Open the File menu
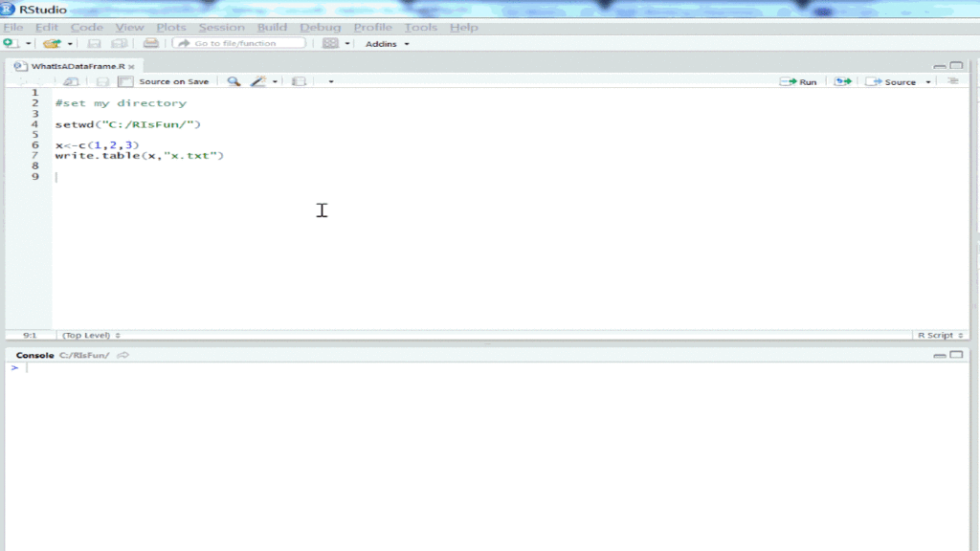The image size is (980, 551). point(13,27)
